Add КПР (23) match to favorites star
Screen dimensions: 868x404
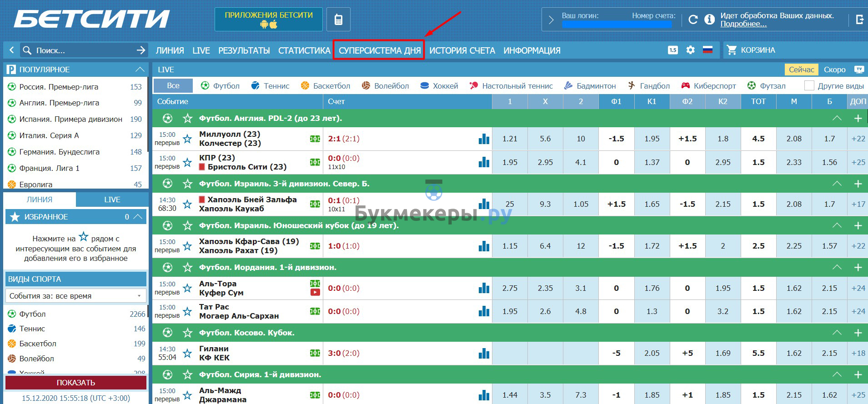(x=187, y=162)
